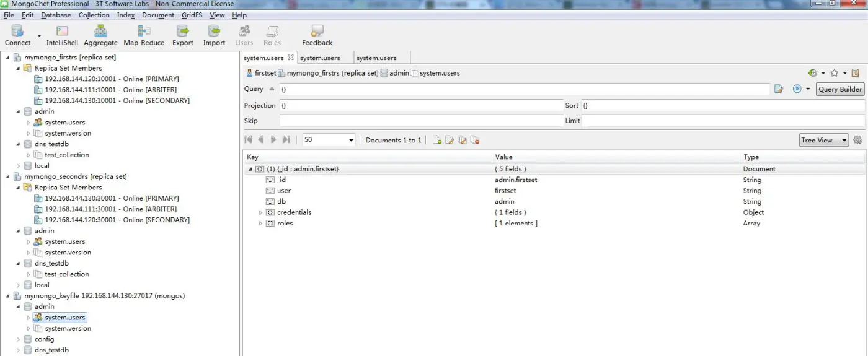The image size is (868, 356).
Task: Expand the roles array row
Action: coord(261,224)
